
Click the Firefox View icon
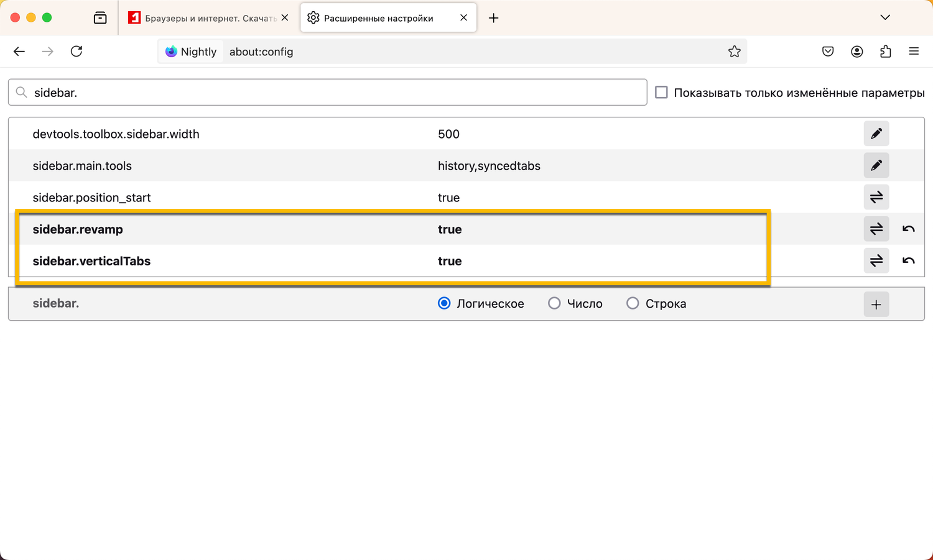click(x=100, y=18)
